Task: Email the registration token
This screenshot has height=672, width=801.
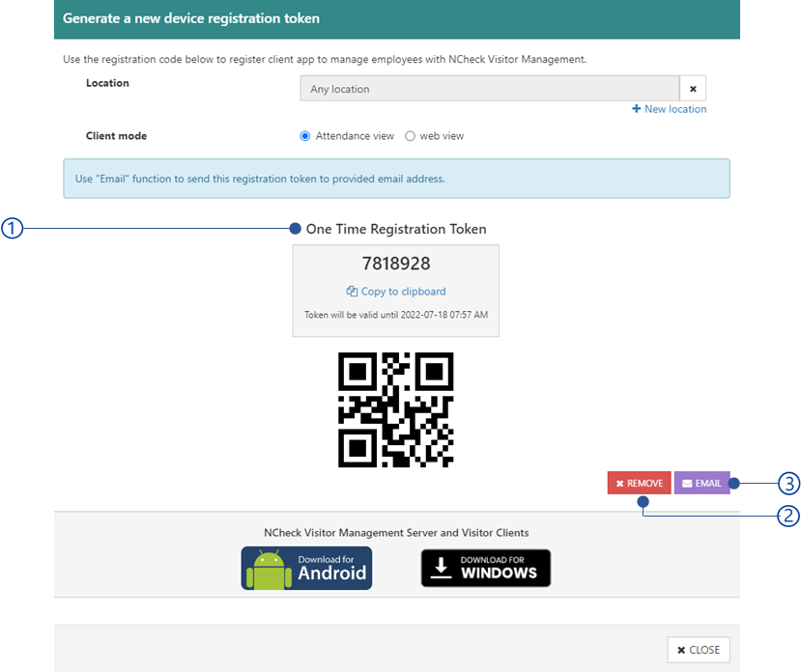Action: tap(701, 483)
